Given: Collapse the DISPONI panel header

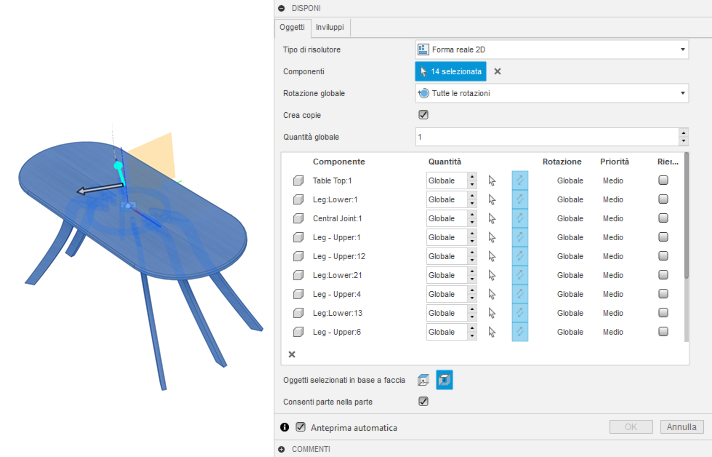Looking at the screenshot, I should click(x=282, y=8).
